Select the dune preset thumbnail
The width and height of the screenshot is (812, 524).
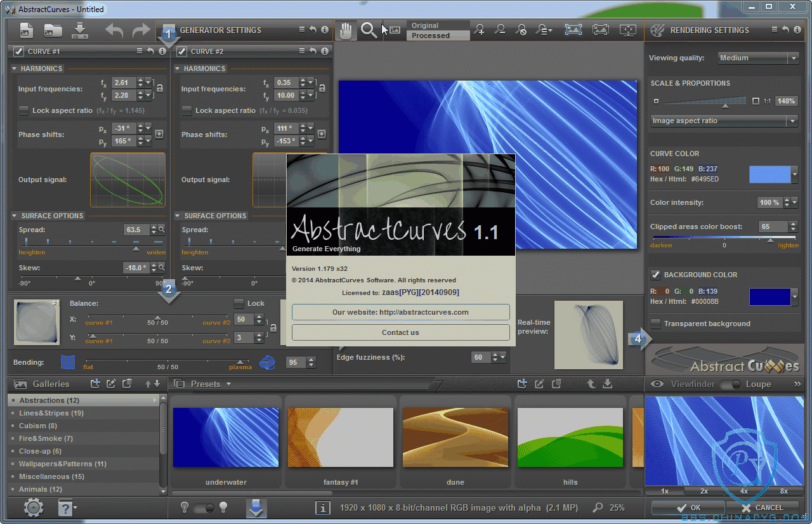[455, 437]
